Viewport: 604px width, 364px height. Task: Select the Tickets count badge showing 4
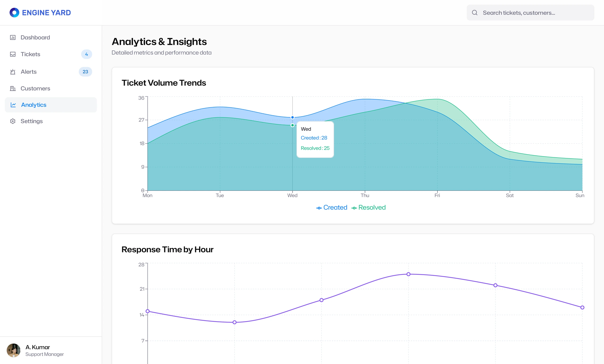click(87, 54)
